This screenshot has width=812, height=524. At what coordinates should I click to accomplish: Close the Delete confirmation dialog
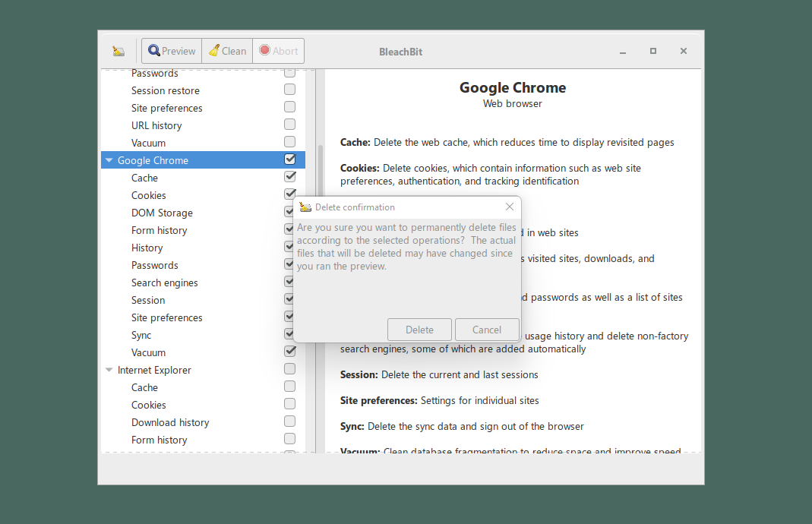(510, 207)
